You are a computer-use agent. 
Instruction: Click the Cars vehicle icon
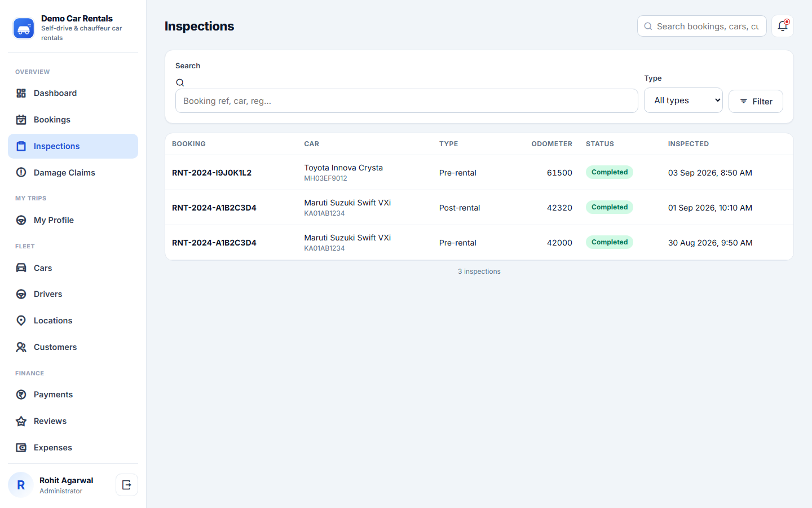tap(21, 268)
